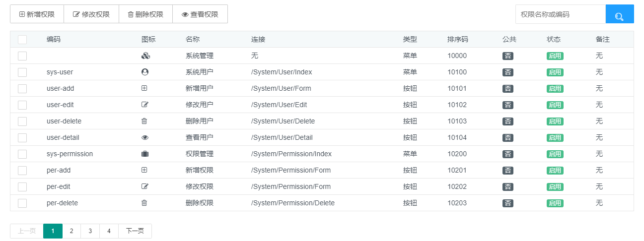This screenshot has width=644, height=241.
Task: Click the sys-permission briefcase icon
Action: point(145,154)
